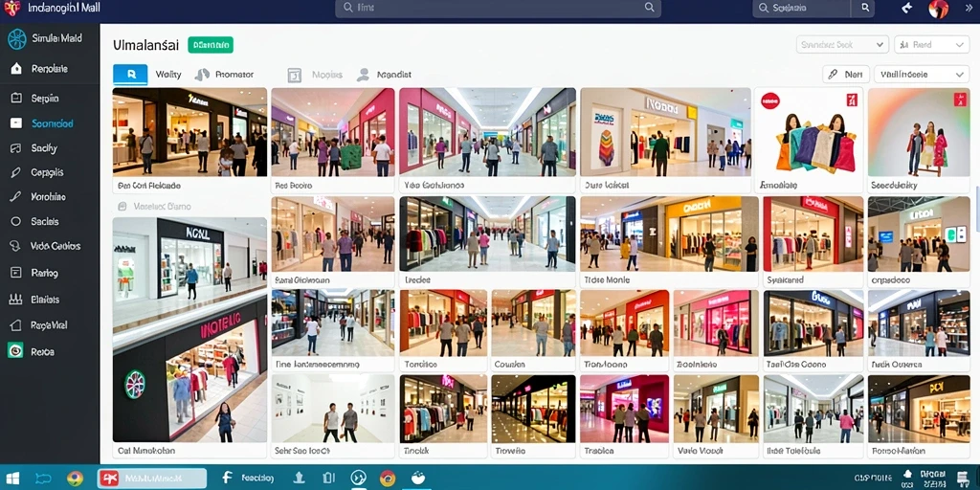Screen dimensions: 980x490
Task: Open the Elaiats bar chart icon
Action: click(x=16, y=300)
